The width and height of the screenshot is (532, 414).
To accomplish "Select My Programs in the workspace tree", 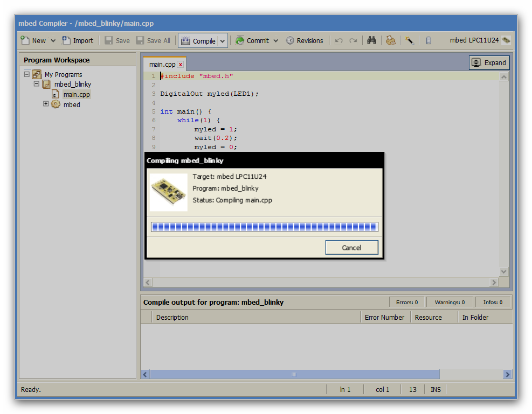I will pos(63,74).
